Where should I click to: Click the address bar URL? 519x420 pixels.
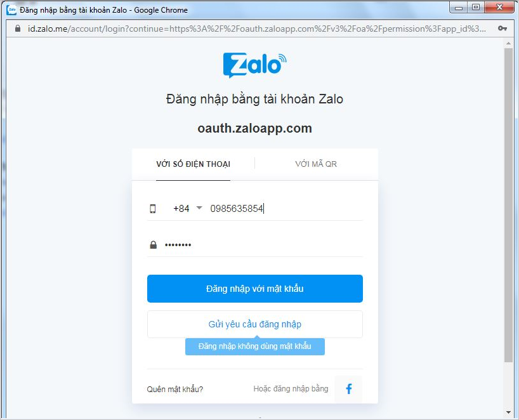(257, 29)
